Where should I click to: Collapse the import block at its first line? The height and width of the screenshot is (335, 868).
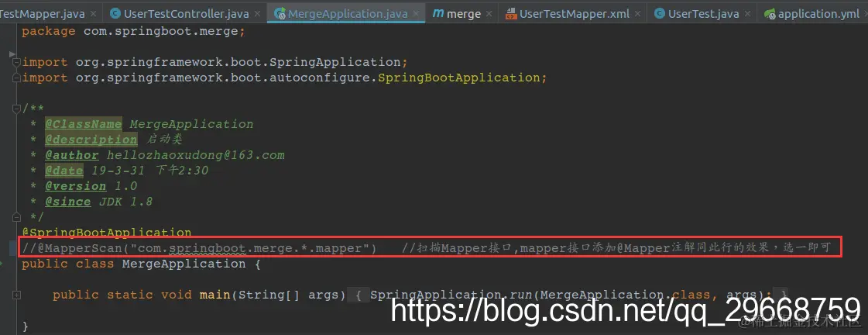tap(16, 62)
